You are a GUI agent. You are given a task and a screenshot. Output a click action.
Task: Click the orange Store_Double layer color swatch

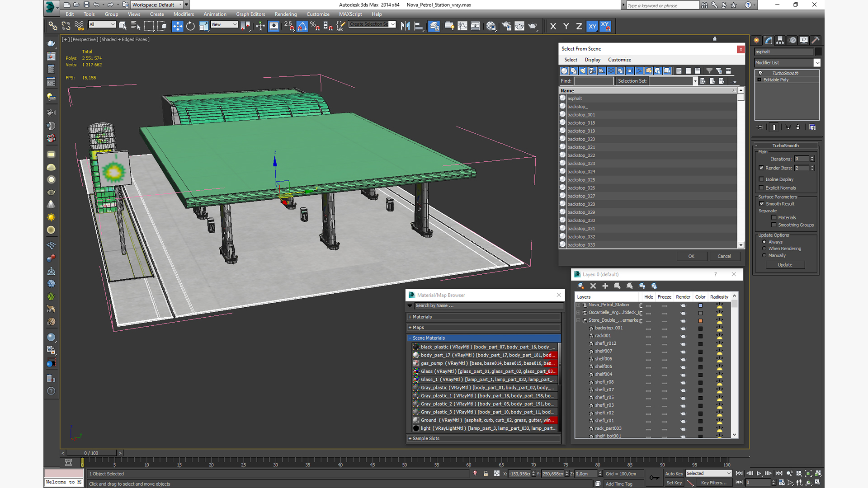[700, 321]
